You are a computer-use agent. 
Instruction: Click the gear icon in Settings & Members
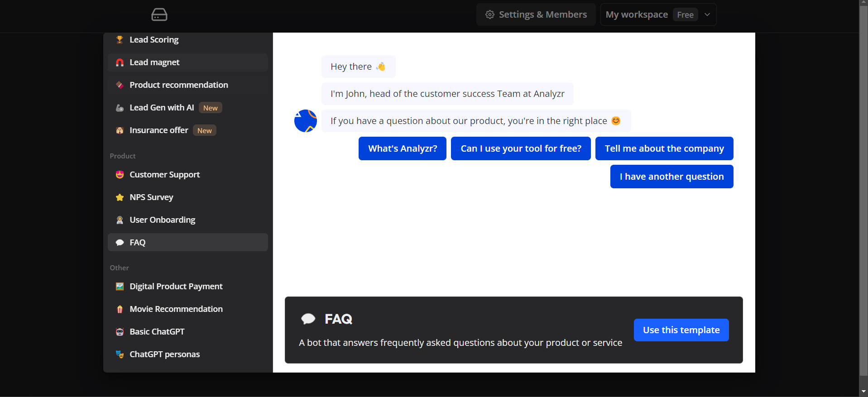coord(489,14)
